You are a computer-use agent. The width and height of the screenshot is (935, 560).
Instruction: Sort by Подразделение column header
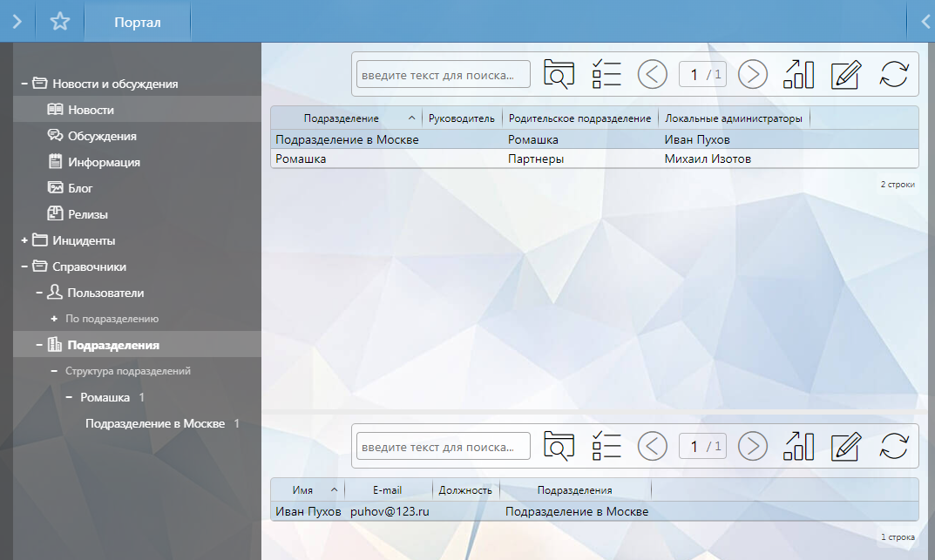341,118
